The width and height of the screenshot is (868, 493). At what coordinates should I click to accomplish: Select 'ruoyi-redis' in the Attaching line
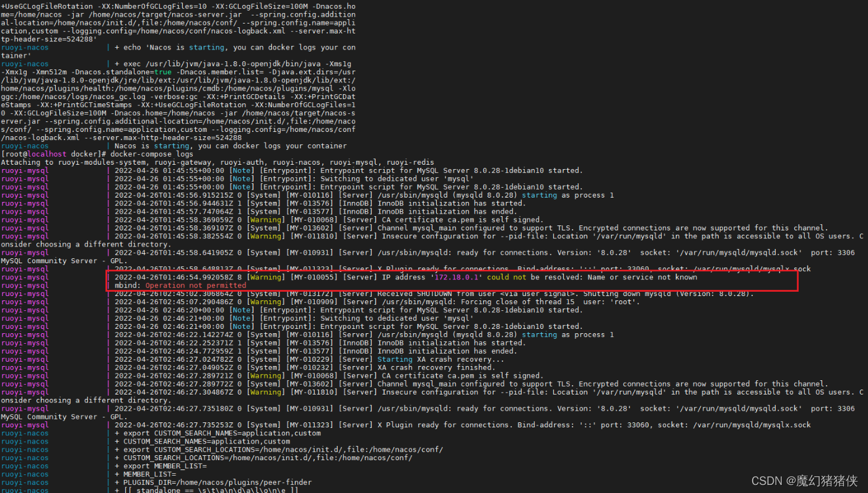[x=411, y=162]
